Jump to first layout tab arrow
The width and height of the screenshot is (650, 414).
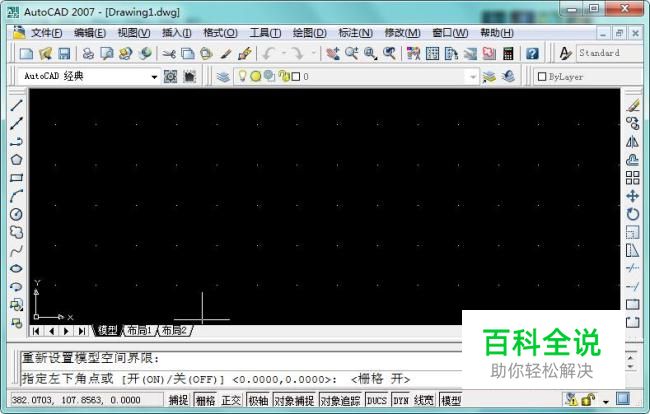point(36,331)
